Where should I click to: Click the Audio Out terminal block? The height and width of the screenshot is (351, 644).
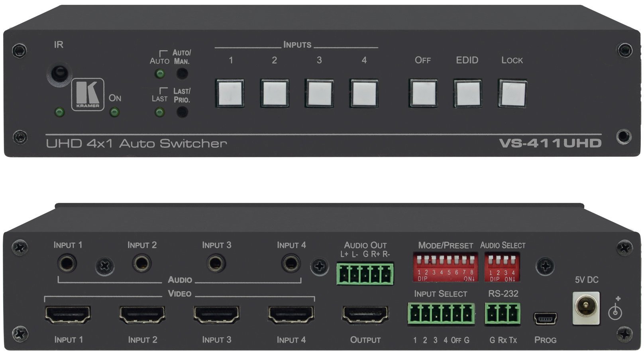(x=365, y=274)
